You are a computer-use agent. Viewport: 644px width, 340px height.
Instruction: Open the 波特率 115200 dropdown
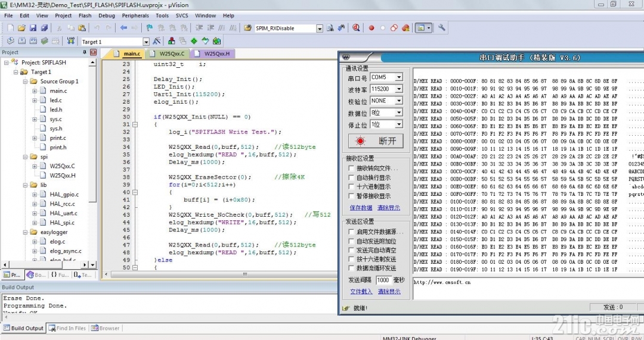point(399,89)
